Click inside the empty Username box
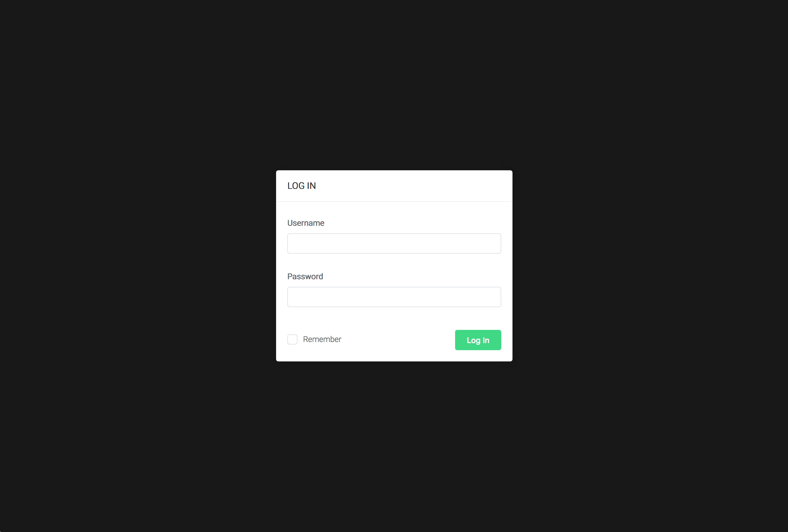 coord(394,243)
